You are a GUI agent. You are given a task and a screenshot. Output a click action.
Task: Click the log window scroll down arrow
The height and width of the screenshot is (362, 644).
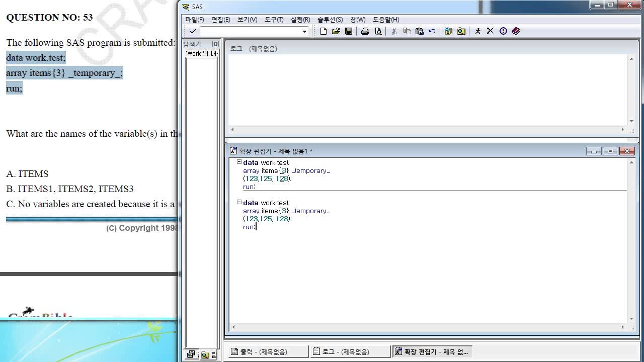(632, 121)
